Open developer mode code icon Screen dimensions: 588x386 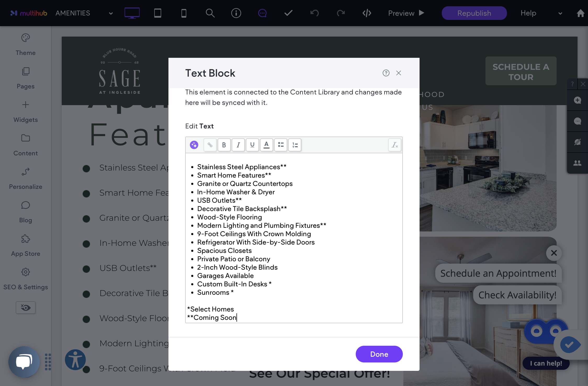(367, 13)
